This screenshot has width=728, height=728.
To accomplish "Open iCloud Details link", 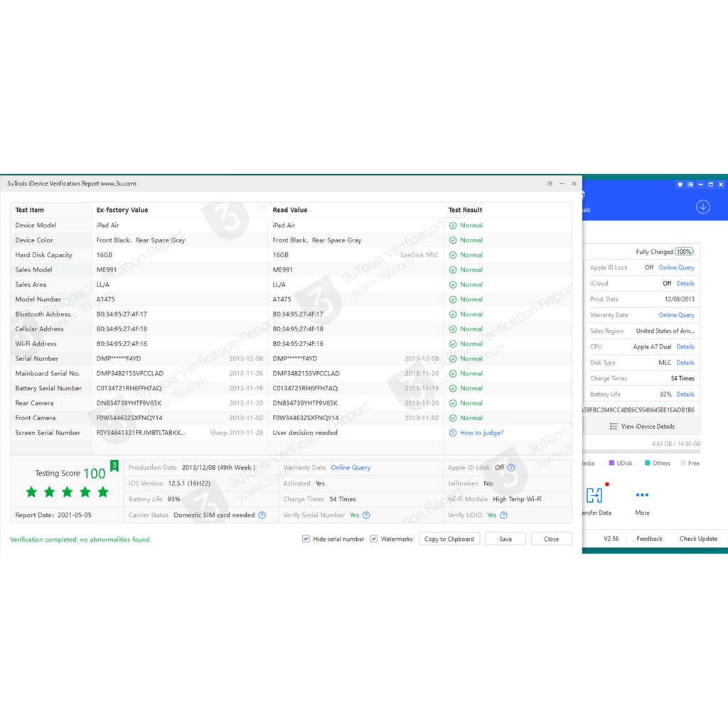I will click(685, 284).
